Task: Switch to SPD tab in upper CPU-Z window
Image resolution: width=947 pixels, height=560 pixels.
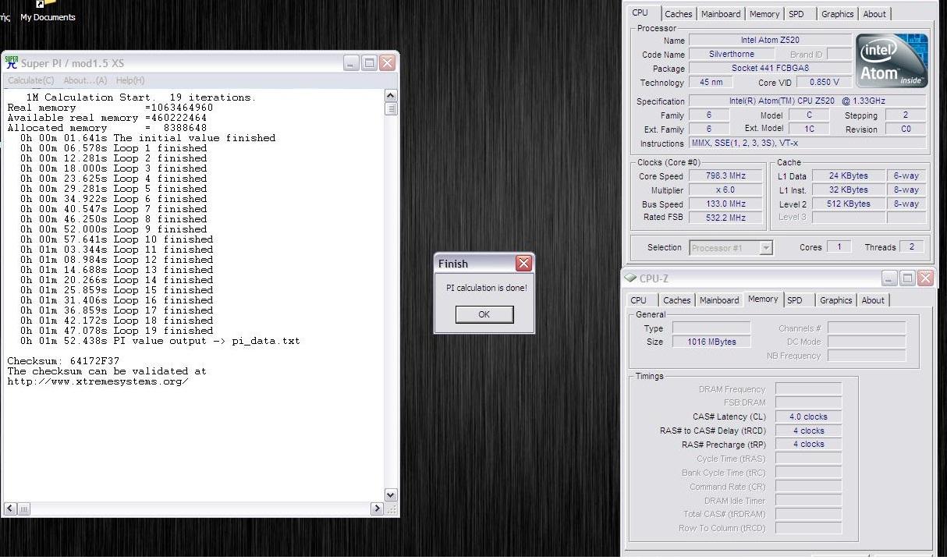Action: 796,14
